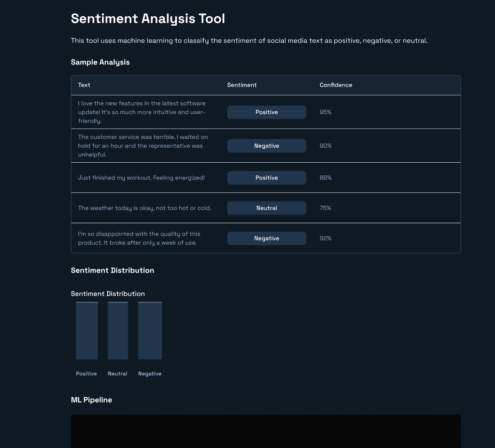This screenshot has height=448, width=495.
Task: Select the Neutral label below the bars
Action: (x=118, y=374)
